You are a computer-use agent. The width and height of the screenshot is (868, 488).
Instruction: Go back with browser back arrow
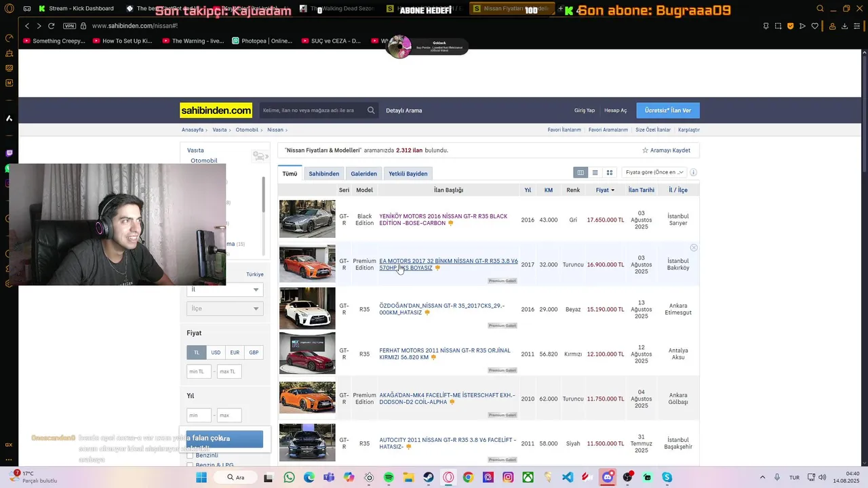coord(27,26)
